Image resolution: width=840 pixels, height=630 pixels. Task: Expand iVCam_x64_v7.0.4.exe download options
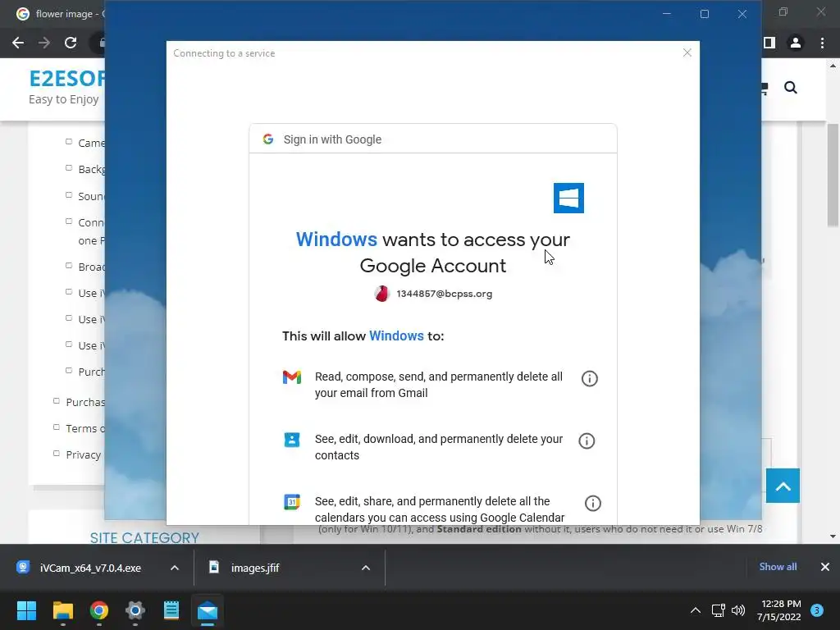click(175, 568)
